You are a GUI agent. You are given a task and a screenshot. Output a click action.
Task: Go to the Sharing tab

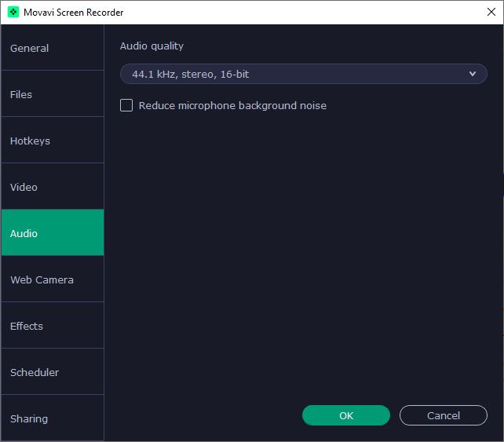coord(53,418)
